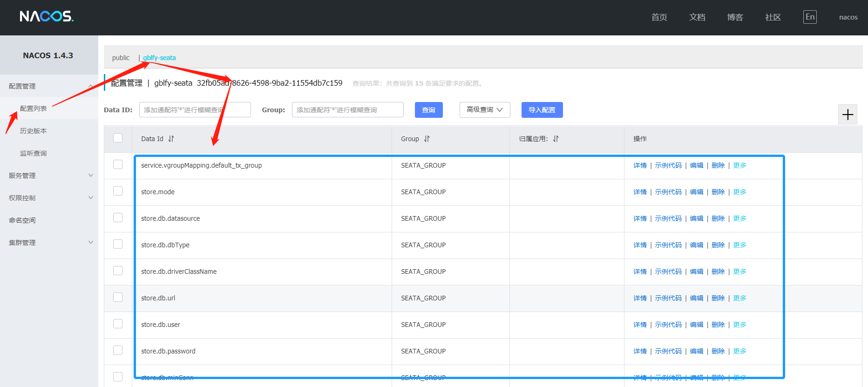The width and height of the screenshot is (868, 387).
Task: Sort the table by Data Id
Action: pyautogui.click(x=171, y=139)
